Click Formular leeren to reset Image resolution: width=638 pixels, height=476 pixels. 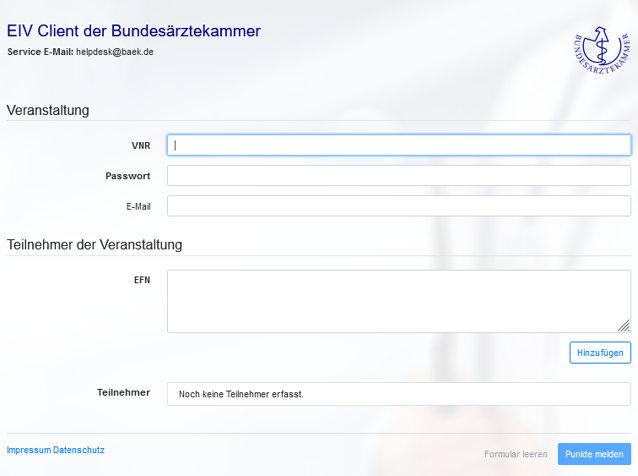[x=516, y=454]
